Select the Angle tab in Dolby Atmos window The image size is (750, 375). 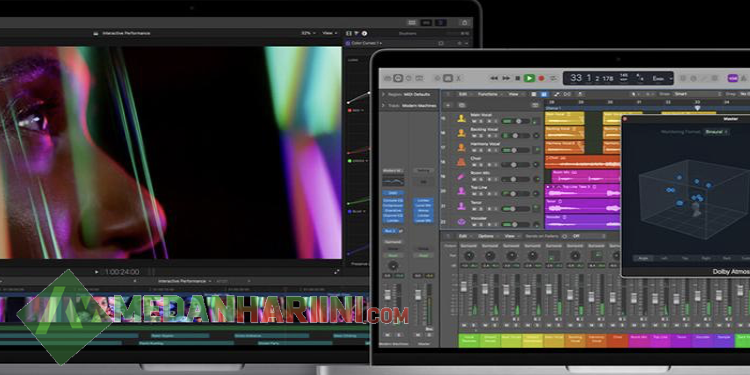(x=643, y=258)
